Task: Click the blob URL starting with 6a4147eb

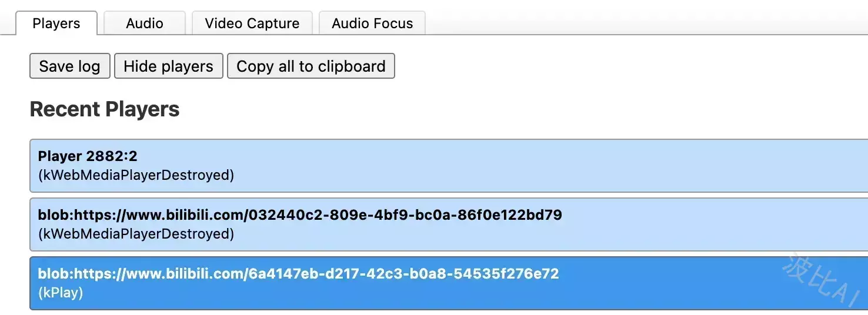Action: point(298,274)
